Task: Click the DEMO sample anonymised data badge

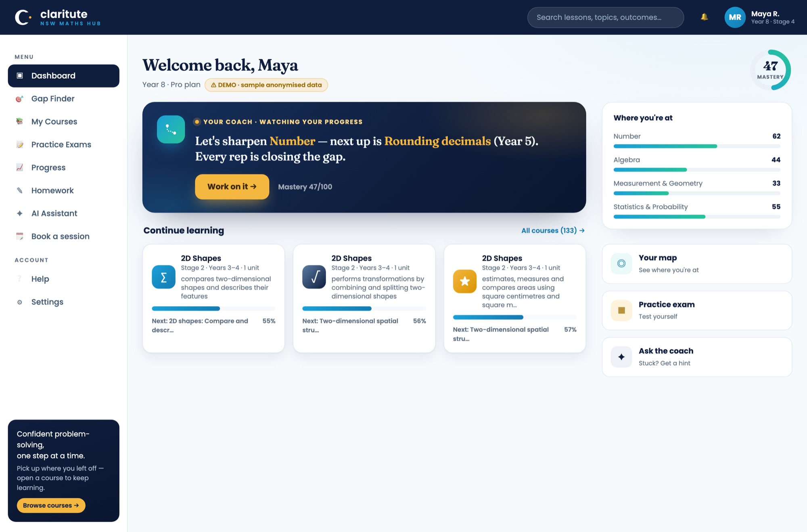Action: tap(266, 85)
